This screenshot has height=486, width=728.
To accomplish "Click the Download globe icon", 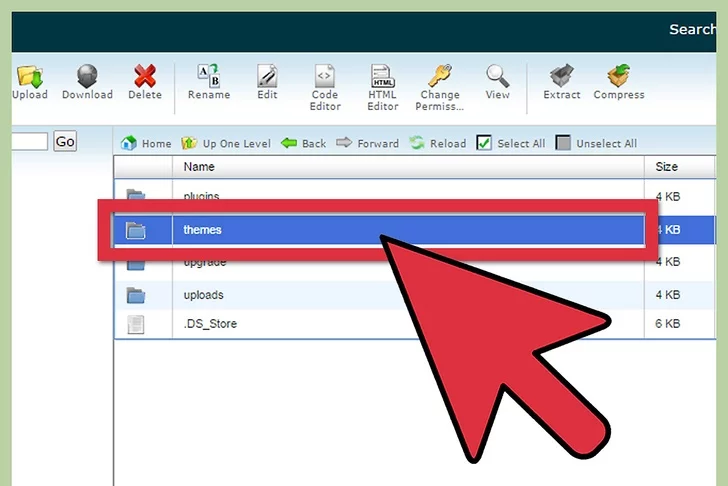I will coord(87,78).
